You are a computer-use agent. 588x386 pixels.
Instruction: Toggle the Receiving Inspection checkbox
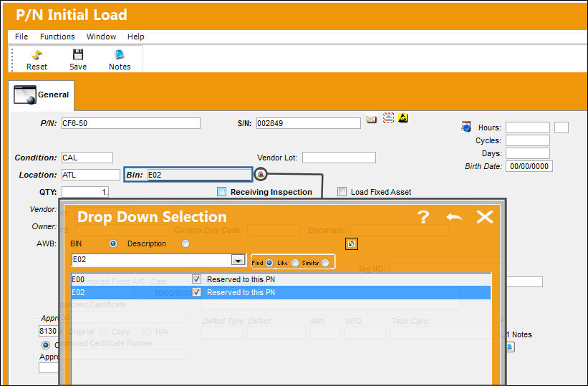coord(221,192)
